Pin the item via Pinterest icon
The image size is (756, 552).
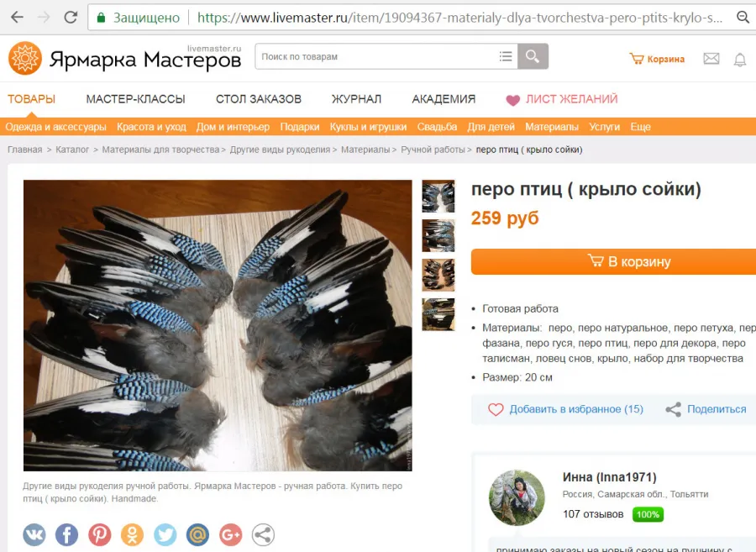pos(100,534)
